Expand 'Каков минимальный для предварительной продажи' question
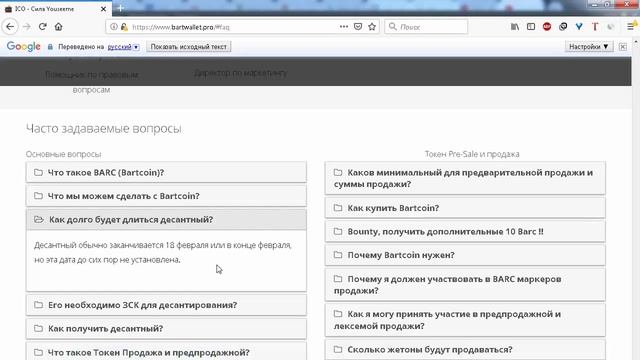This screenshot has width=640, height=360. pyautogui.click(x=465, y=178)
